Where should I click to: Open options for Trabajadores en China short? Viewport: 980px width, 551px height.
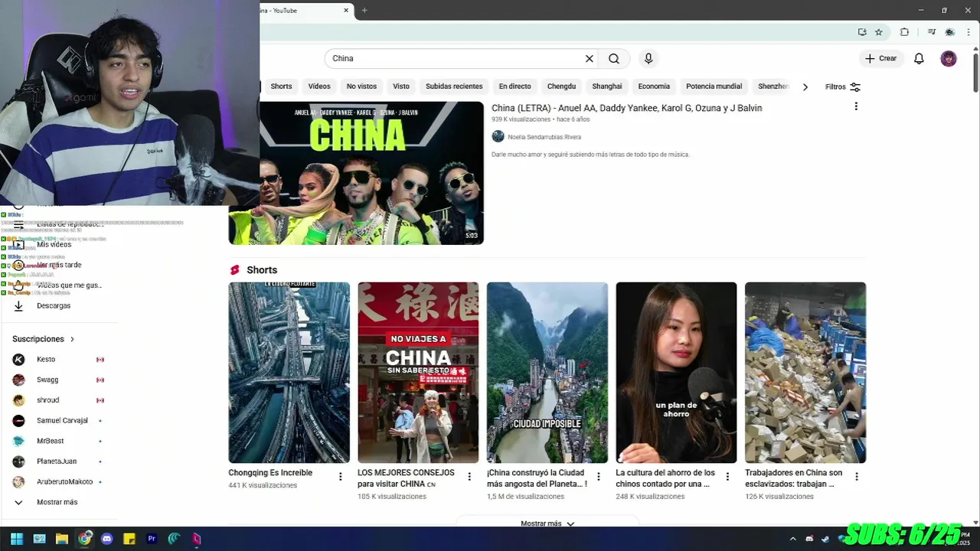coord(857,477)
